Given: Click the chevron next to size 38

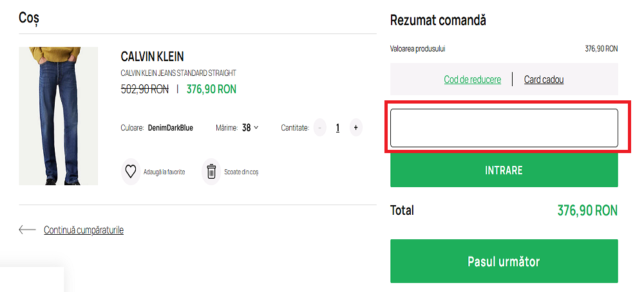Looking at the screenshot, I should pyautogui.click(x=256, y=127).
